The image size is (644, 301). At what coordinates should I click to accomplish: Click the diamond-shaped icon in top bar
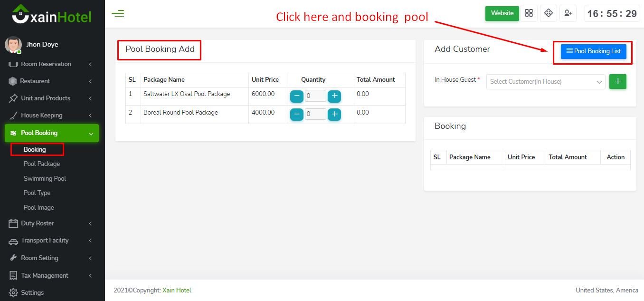[549, 13]
